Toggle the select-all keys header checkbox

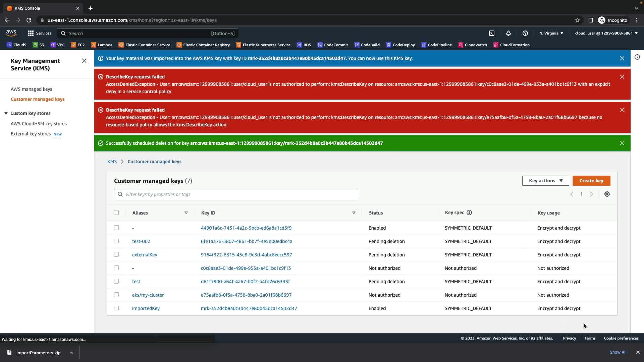click(x=116, y=213)
